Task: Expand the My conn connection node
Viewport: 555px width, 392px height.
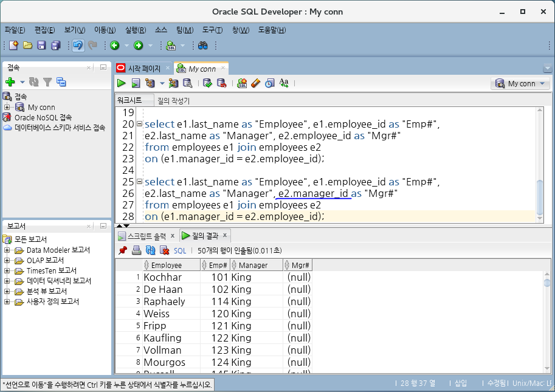Action: (7, 107)
